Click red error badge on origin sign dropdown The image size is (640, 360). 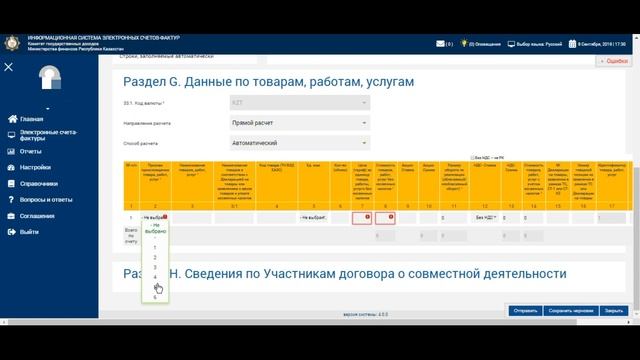coord(165,217)
